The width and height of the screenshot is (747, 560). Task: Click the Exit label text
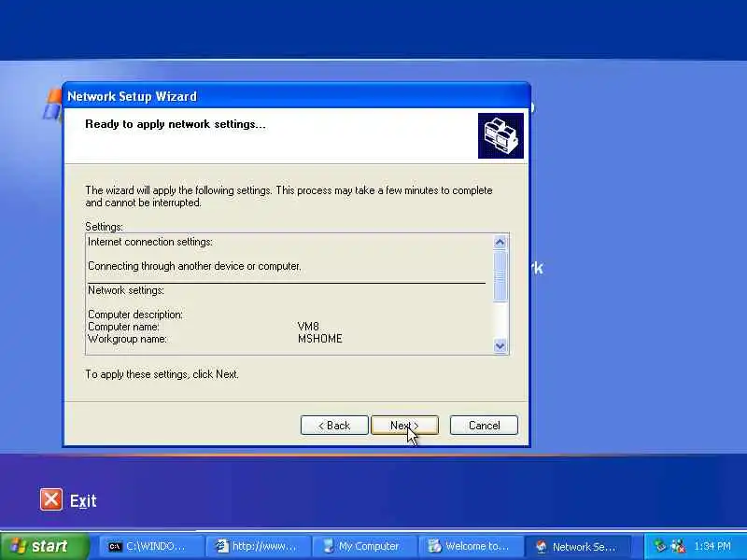tap(83, 501)
